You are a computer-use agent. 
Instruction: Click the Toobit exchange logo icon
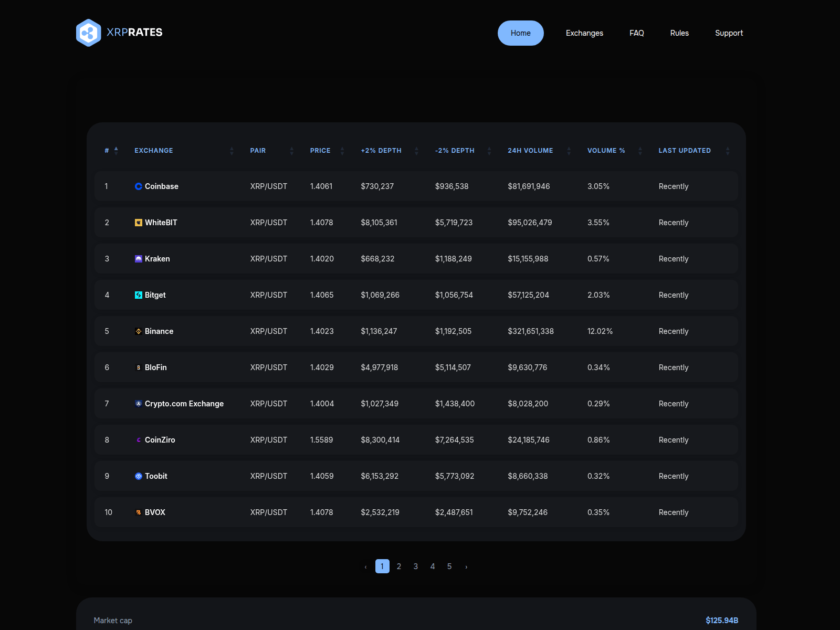[139, 476]
